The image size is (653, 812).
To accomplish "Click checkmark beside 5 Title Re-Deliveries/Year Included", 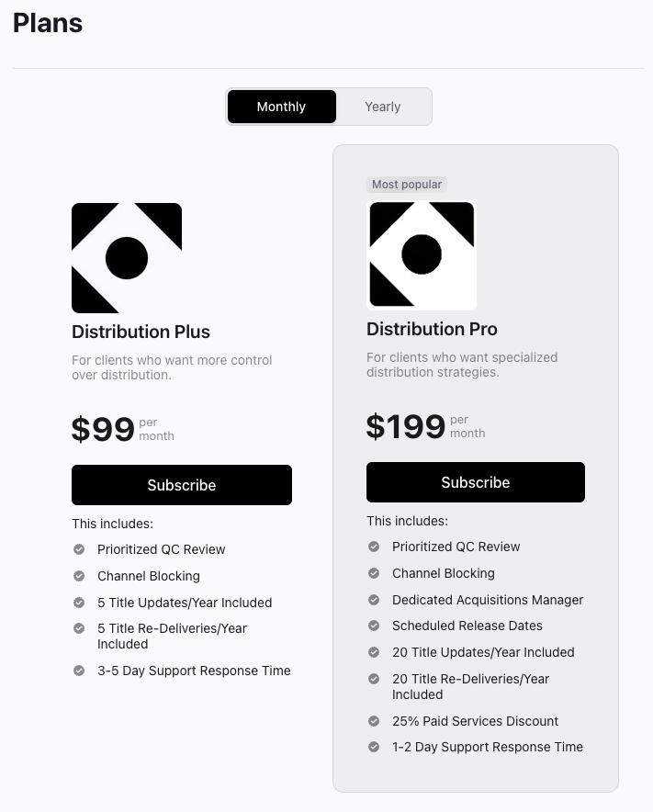I will 78,630.
